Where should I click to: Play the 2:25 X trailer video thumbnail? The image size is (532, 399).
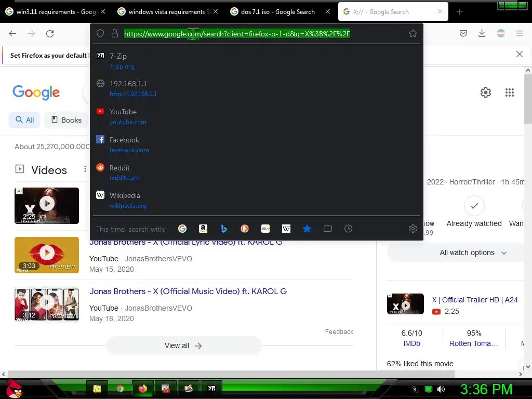pyautogui.click(x=47, y=206)
